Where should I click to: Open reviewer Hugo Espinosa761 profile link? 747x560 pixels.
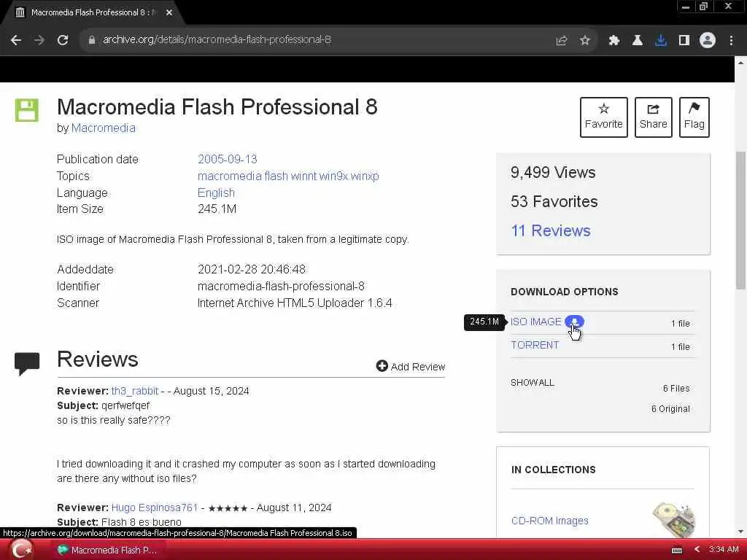155,507
